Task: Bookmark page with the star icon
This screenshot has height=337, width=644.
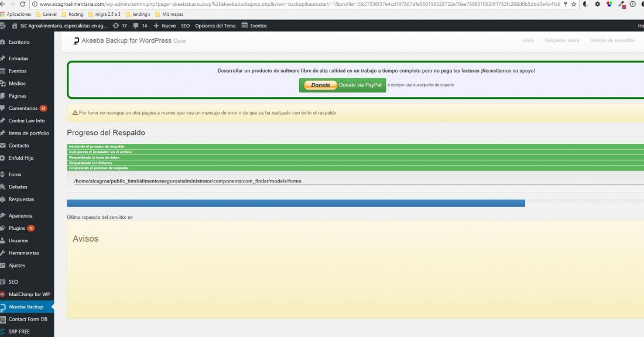Action: (574, 4)
